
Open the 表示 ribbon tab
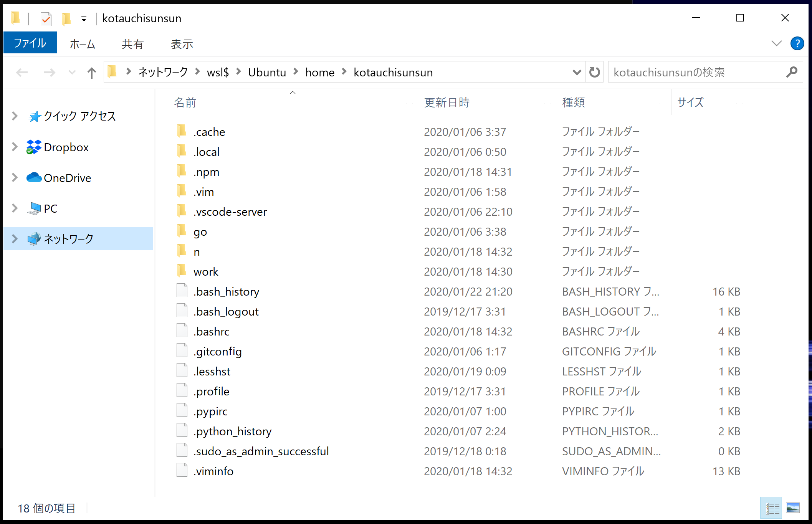click(x=182, y=44)
